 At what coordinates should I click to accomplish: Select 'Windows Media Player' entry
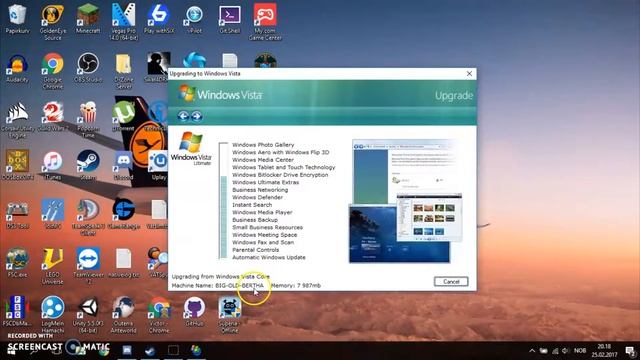(262, 212)
